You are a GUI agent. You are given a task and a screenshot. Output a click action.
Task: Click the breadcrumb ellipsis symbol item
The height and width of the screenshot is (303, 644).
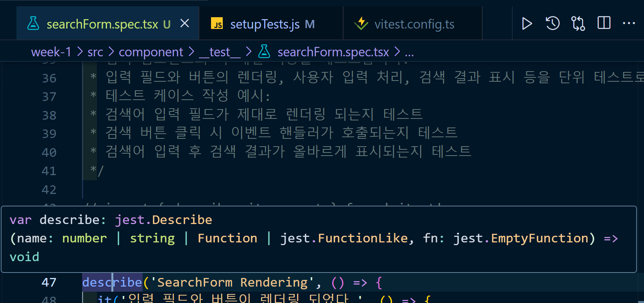409,52
